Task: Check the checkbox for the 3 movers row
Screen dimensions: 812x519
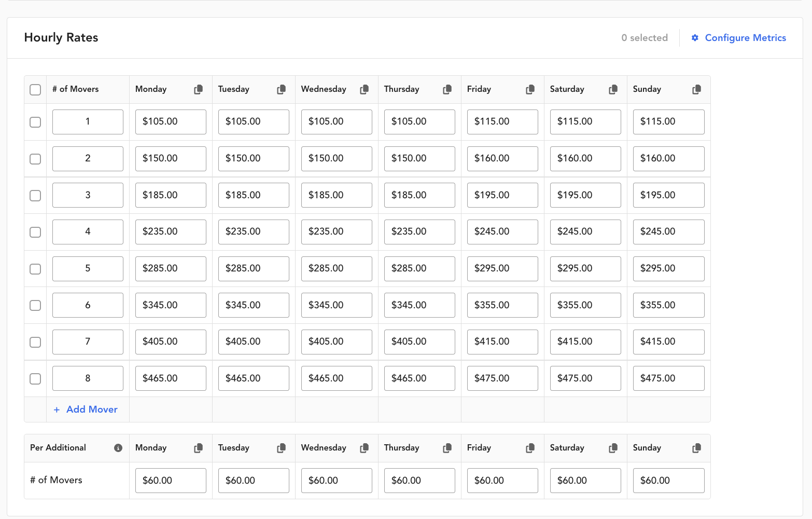Action: [35, 196]
